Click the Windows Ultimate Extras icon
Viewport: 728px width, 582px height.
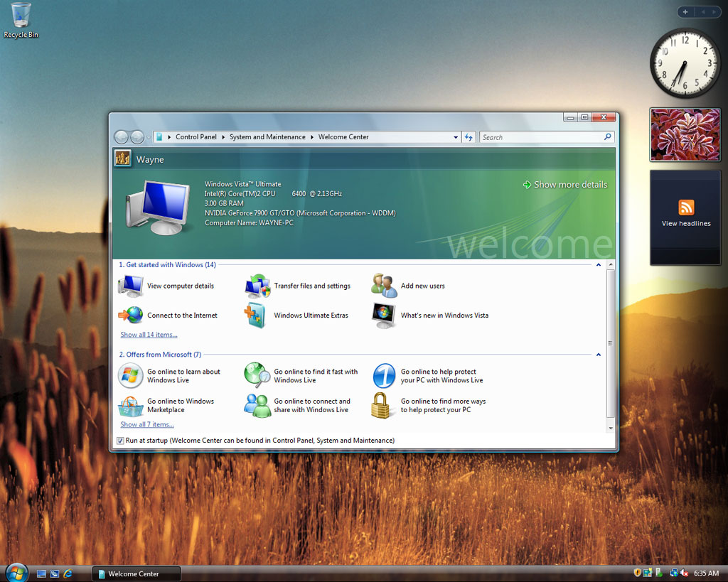255,315
